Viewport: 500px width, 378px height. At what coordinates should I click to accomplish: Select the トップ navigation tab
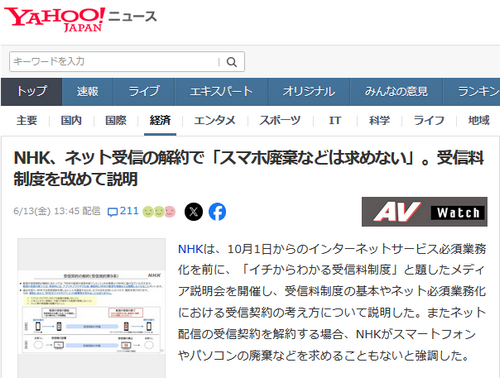tap(32, 92)
